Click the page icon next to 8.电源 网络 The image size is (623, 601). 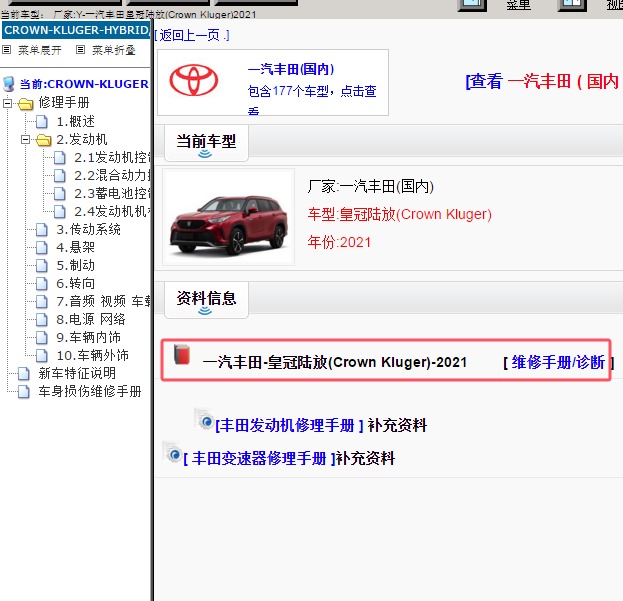tap(42, 320)
